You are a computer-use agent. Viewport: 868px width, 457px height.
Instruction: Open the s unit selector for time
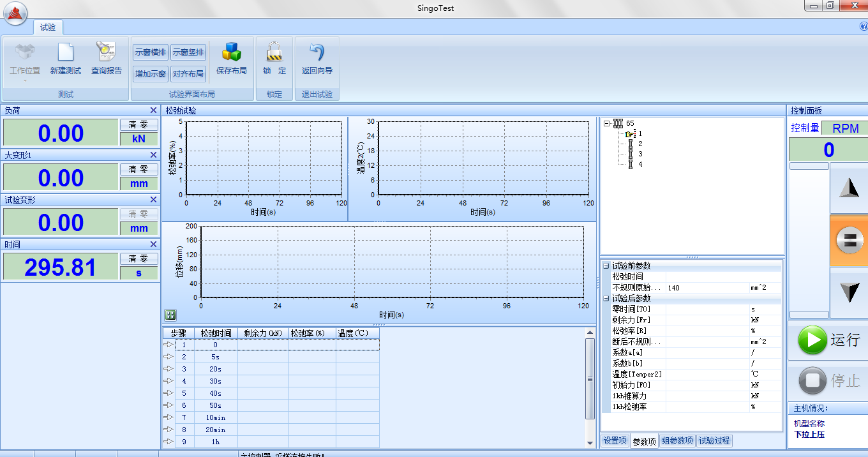[139, 273]
